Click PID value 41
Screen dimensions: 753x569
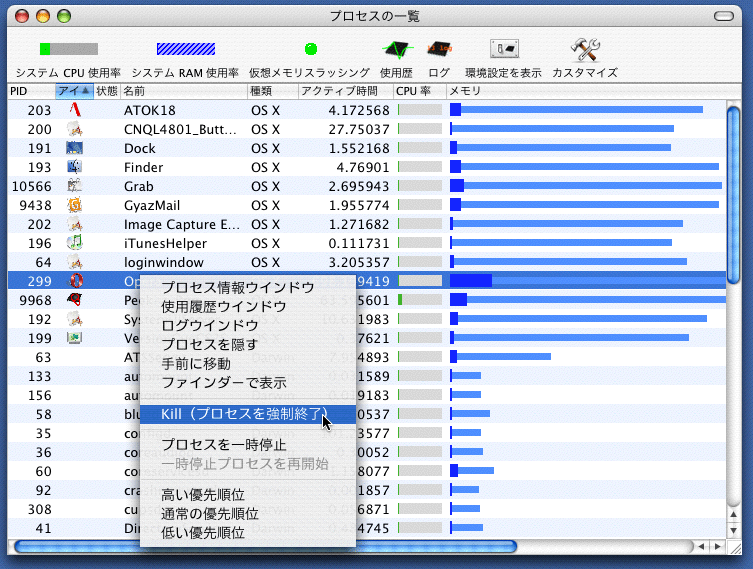[x=43, y=529]
